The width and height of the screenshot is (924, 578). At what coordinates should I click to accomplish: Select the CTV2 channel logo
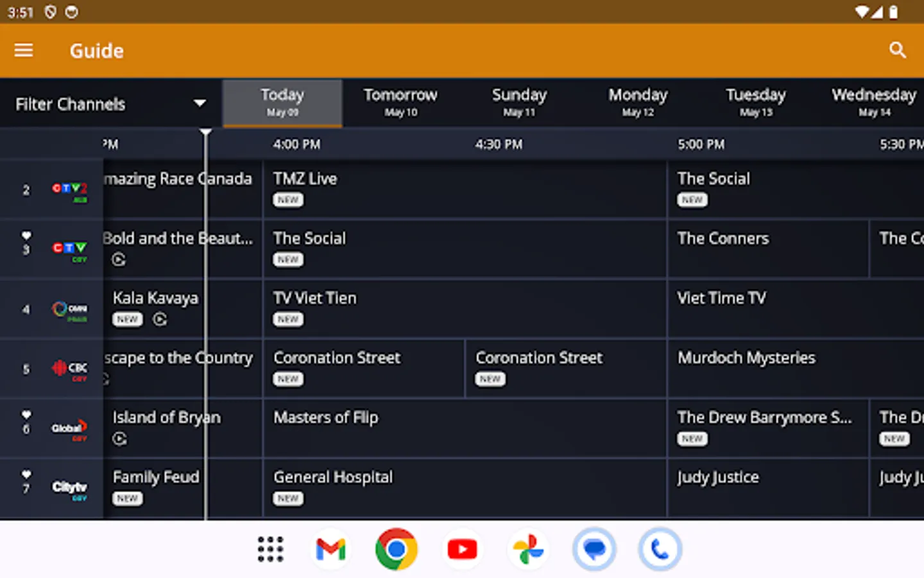click(x=69, y=189)
